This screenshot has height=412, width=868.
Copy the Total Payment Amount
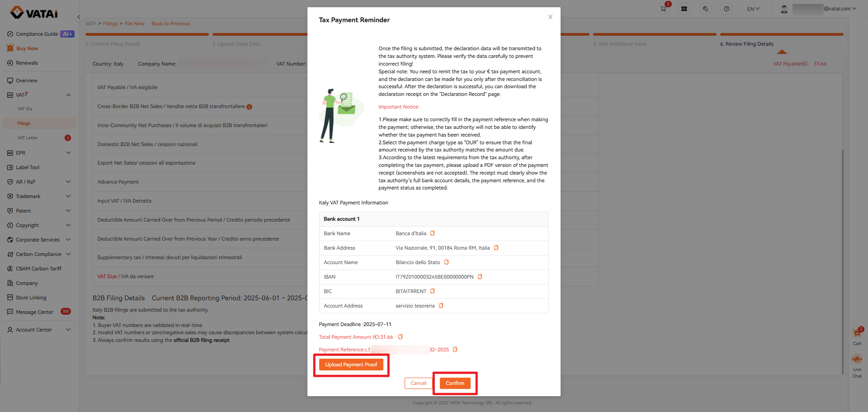pos(400,337)
